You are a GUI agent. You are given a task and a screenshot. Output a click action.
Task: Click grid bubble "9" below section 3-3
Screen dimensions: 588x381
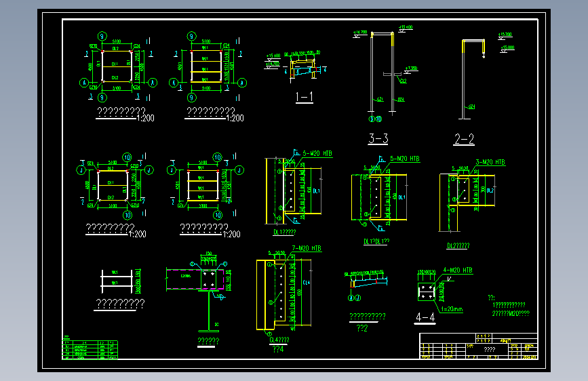click(372, 119)
